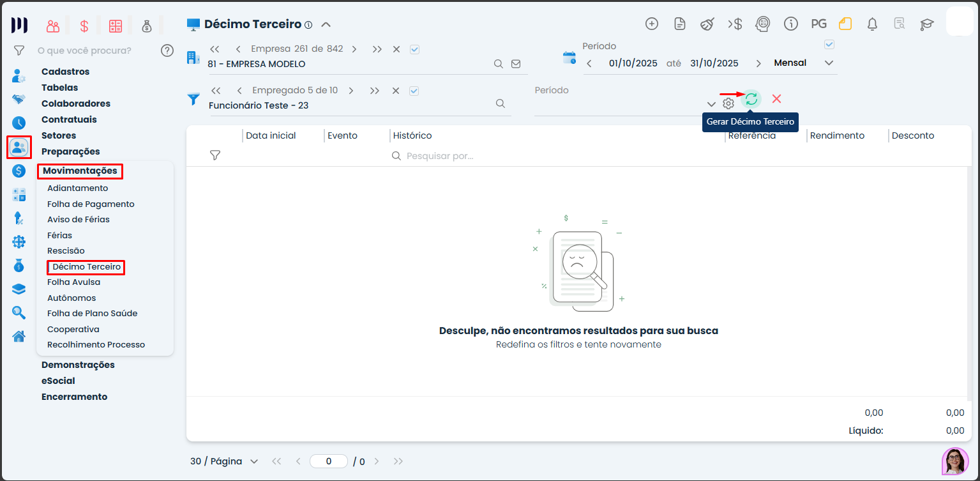Open the Rescisão menu item

pyautogui.click(x=66, y=251)
